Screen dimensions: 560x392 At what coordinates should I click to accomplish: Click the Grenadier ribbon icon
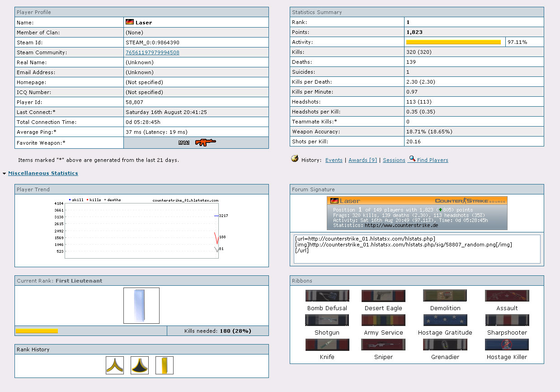[x=445, y=345]
